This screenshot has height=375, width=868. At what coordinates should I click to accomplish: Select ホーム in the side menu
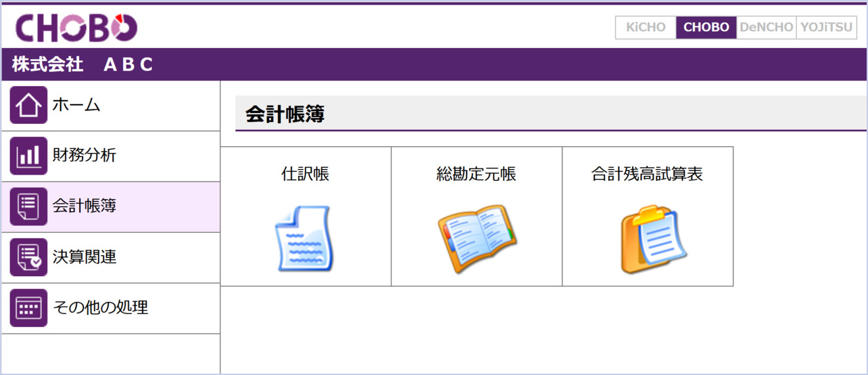[76, 105]
